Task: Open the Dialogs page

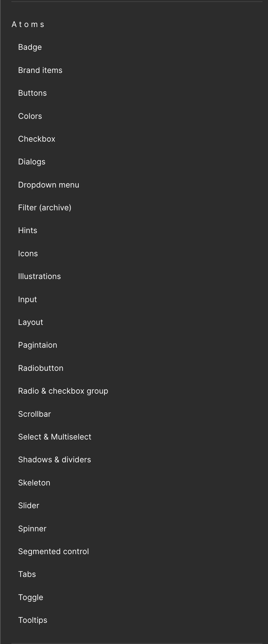Action: coord(32,162)
